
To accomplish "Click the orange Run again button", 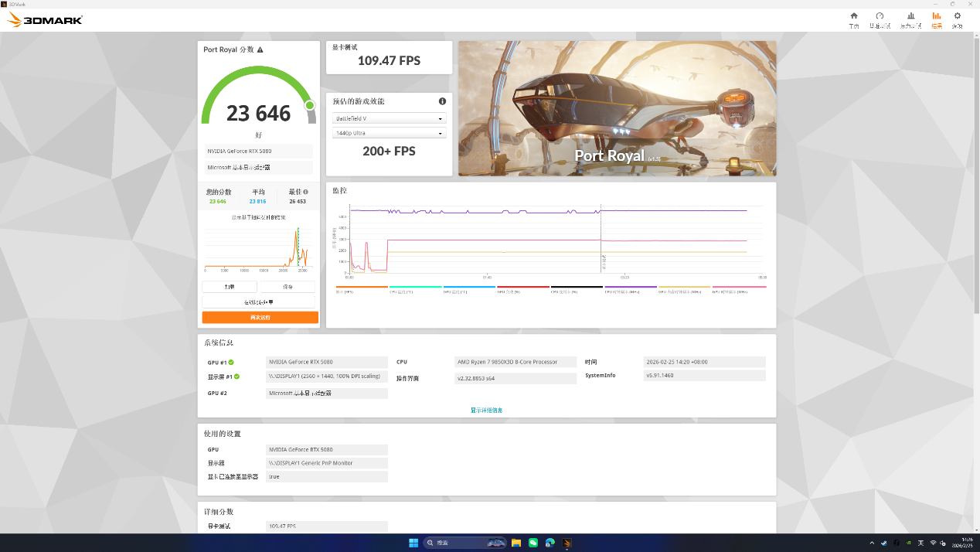I will (260, 318).
